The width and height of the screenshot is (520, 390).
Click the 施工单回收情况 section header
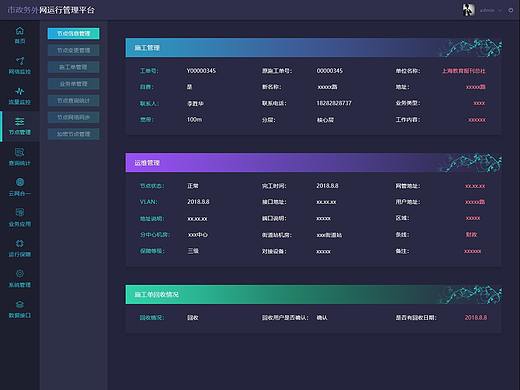(x=313, y=294)
